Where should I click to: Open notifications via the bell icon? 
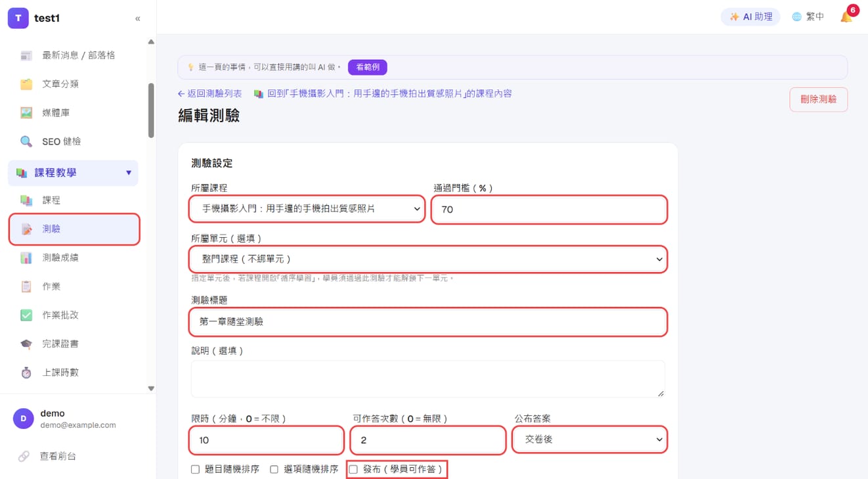point(846,16)
